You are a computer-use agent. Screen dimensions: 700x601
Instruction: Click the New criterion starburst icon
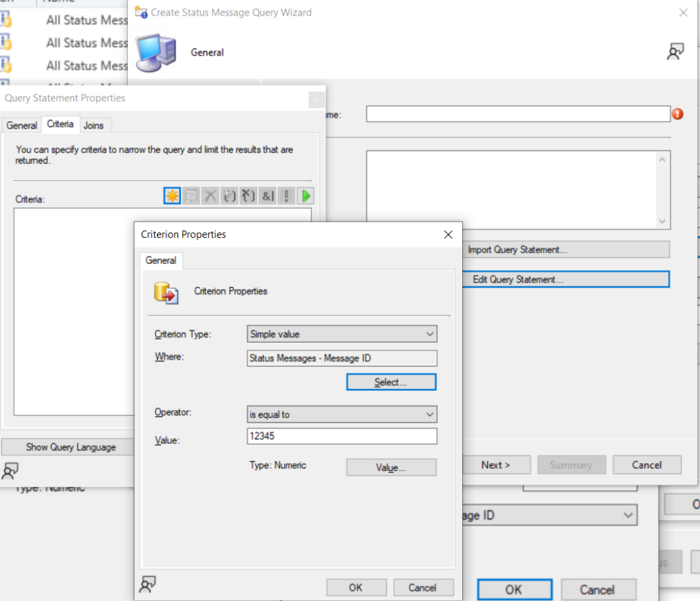[x=172, y=196]
